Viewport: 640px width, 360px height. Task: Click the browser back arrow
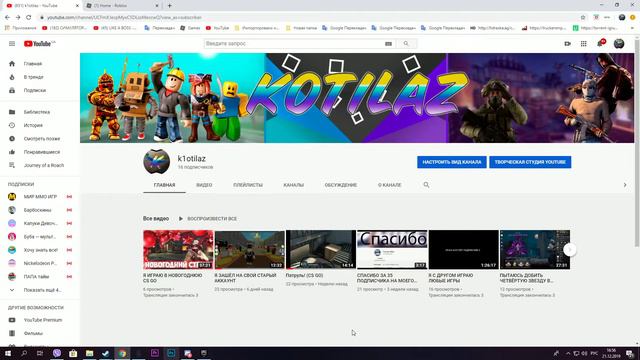7,17
